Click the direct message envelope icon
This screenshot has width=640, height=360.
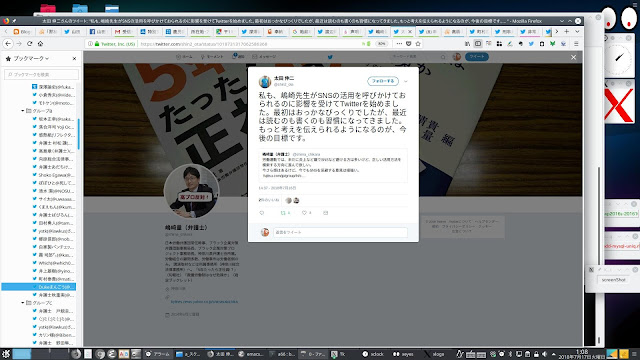coord(325,213)
